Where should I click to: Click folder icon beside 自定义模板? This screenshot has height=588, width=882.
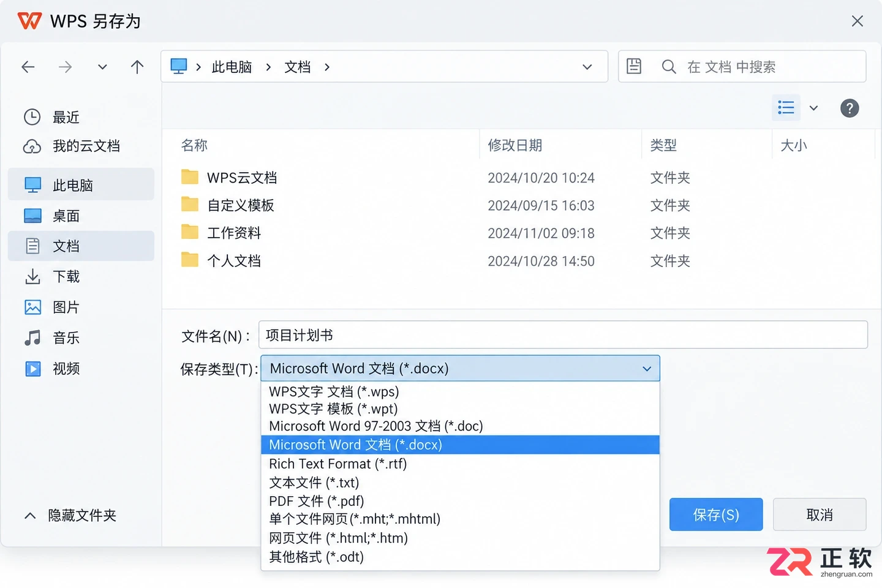tap(190, 205)
